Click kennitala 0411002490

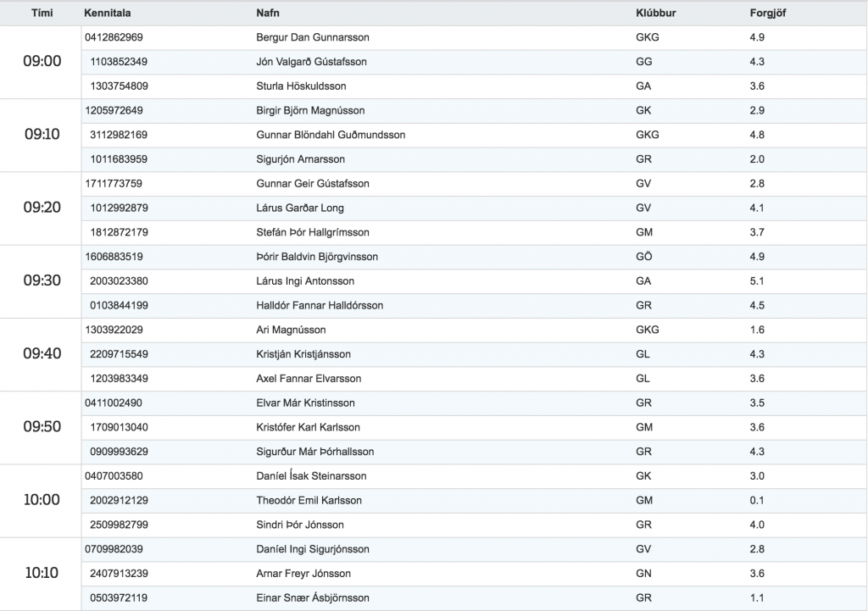tap(114, 403)
